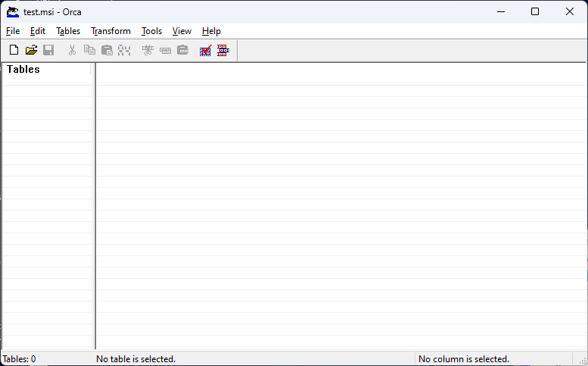Open the Tables menu
This screenshot has height=366, width=588.
pos(68,31)
